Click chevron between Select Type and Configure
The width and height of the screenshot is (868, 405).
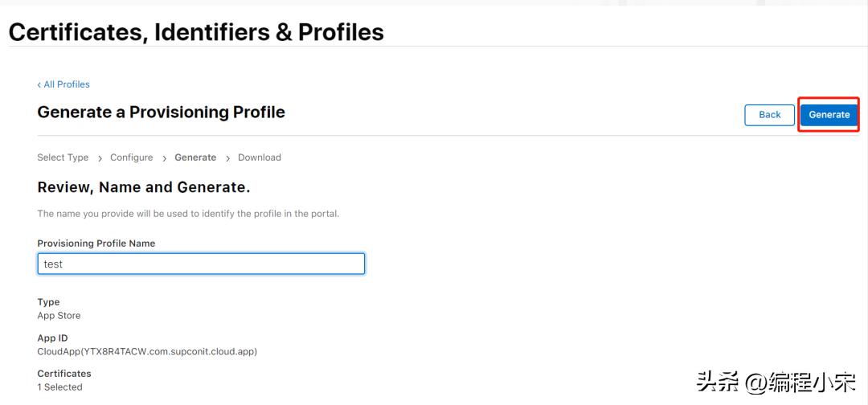[100, 158]
